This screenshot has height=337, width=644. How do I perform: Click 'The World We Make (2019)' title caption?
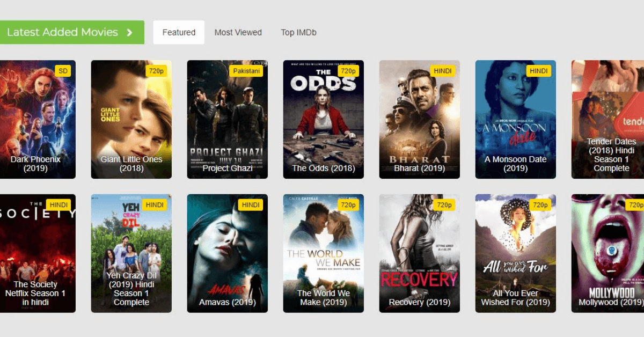tap(324, 298)
